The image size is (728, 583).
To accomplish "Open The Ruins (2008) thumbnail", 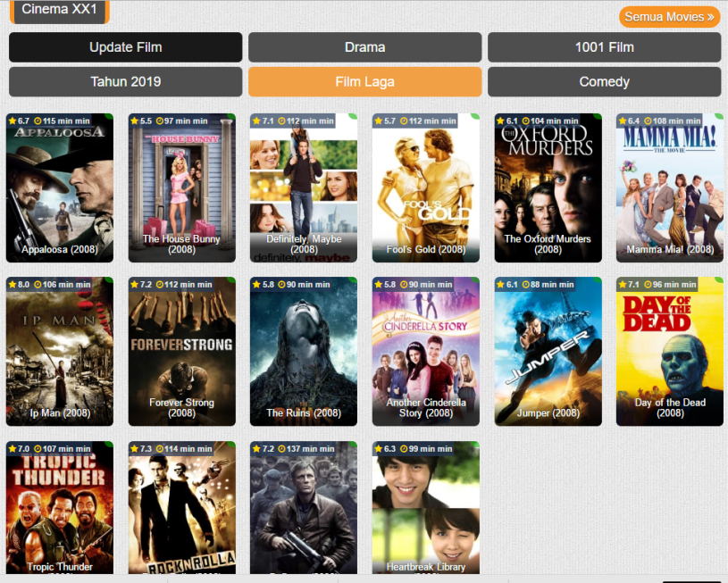I will coord(304,352).
